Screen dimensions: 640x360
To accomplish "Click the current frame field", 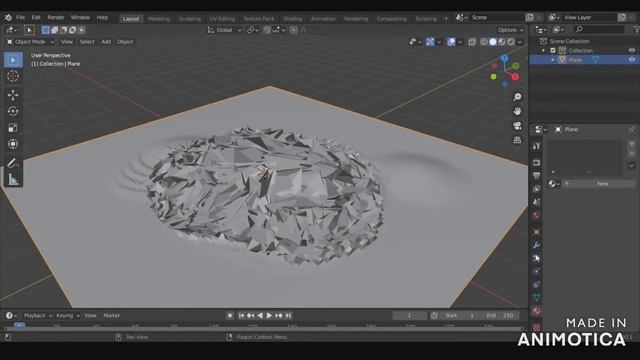I will (409, 316).
